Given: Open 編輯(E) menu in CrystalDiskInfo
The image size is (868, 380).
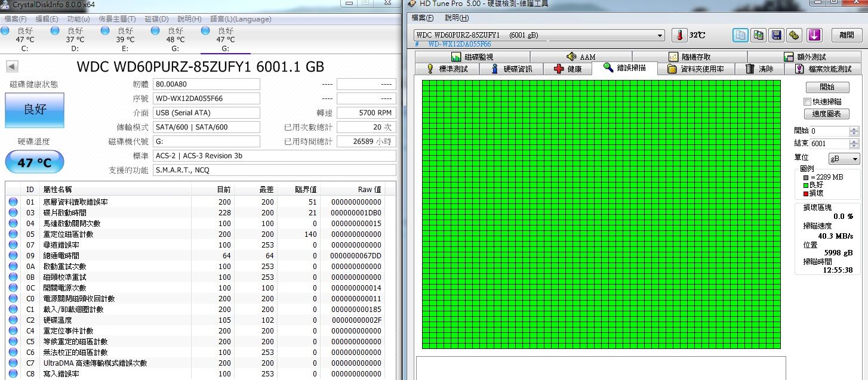Looking at the screenshot, I should pos(47,19).
